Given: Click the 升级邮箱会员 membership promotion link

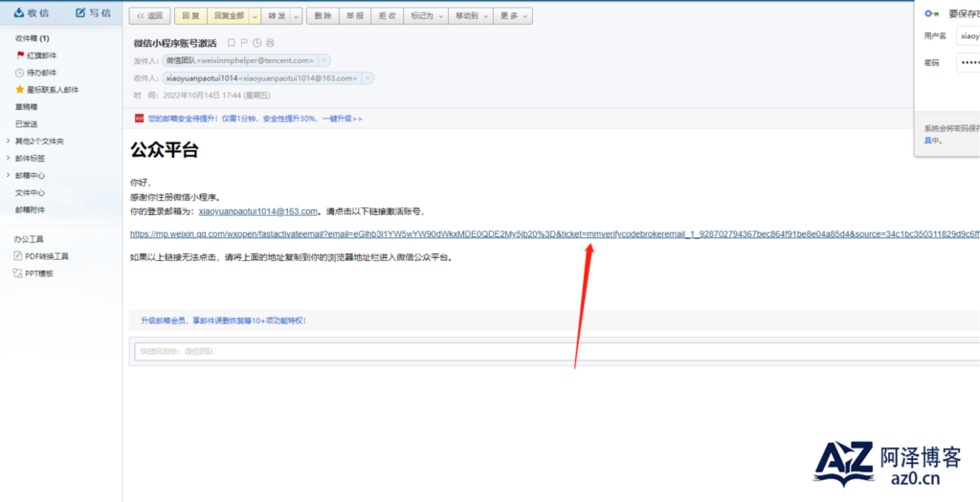Looking at the screenshot, I should coord(223,321).
